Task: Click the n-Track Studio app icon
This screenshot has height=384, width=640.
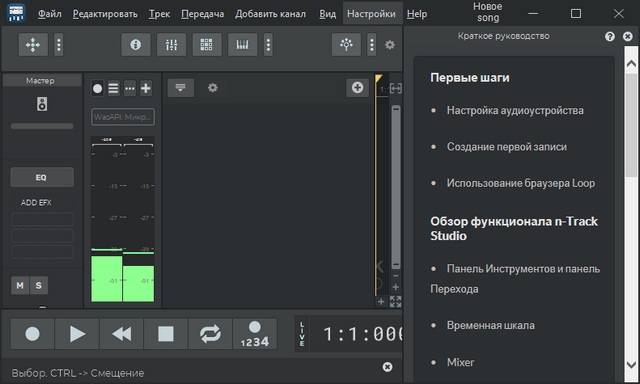Action: coord(16,13)
